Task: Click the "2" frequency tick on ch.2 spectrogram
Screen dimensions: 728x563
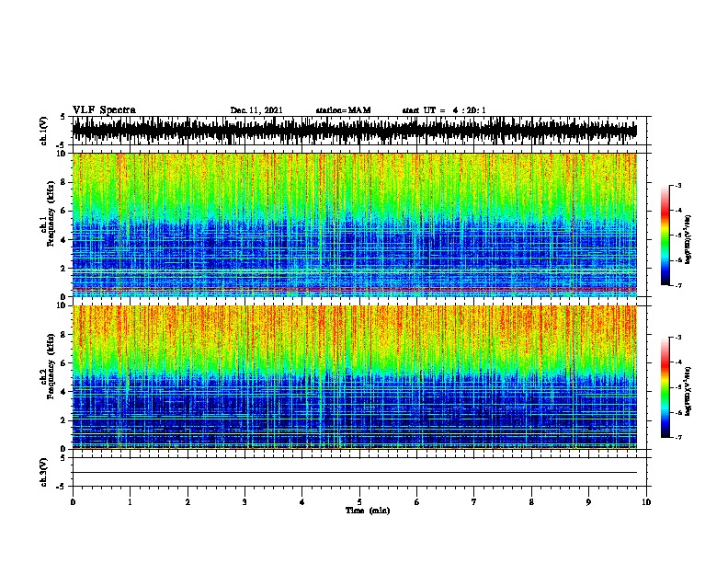Action: [x=64, y=419]
